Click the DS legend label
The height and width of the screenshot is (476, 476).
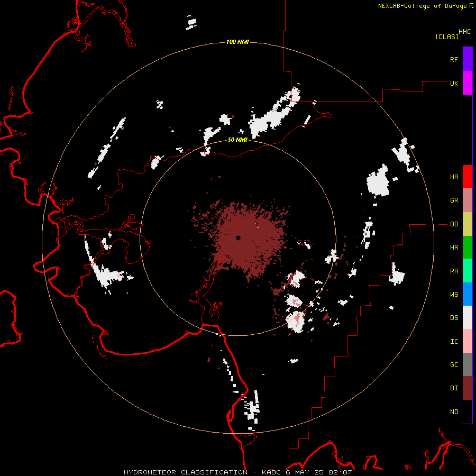point(454,318)
